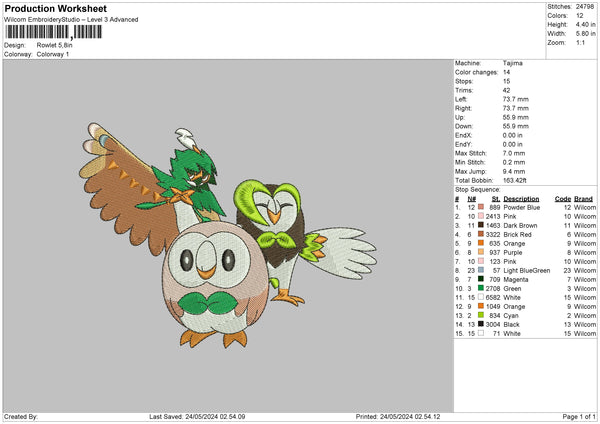Click the Black color swatch

pos(481,324)
